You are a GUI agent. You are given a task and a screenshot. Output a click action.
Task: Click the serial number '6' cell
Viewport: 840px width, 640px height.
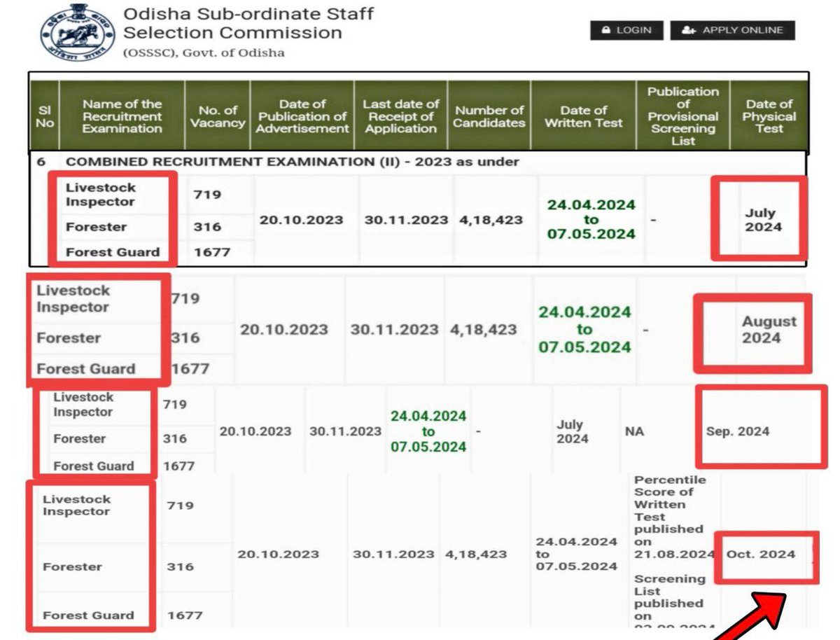pyautogui.click(x=41, y=162)
